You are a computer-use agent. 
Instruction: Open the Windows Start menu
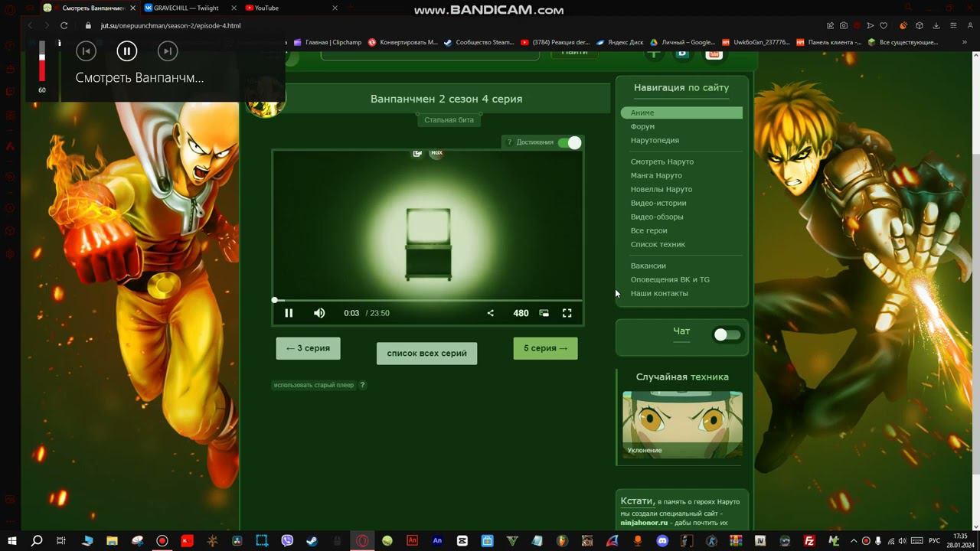[x=12, y=541]
